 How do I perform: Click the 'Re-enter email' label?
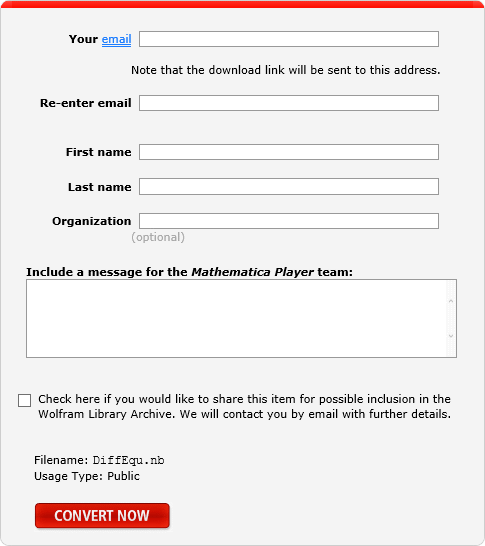[86, 103]
